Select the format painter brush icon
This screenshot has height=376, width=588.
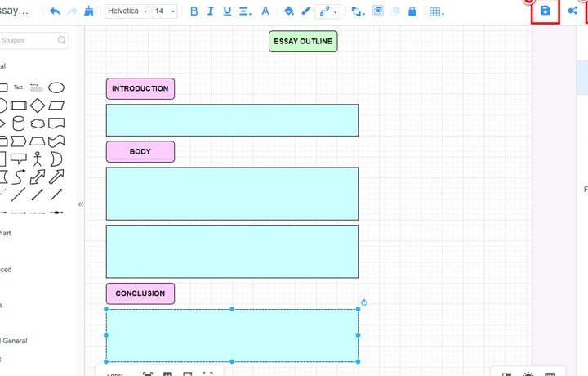point(89,11)
